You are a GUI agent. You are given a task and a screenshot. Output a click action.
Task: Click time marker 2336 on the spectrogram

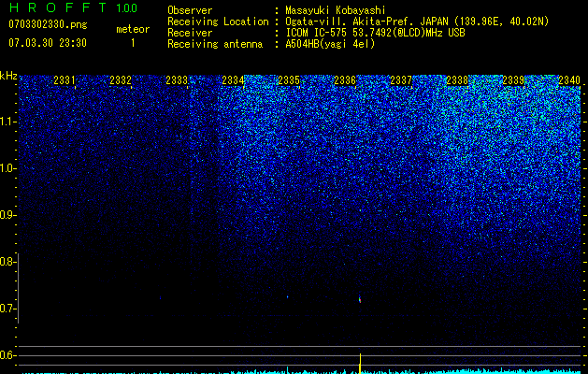point(345,80)
